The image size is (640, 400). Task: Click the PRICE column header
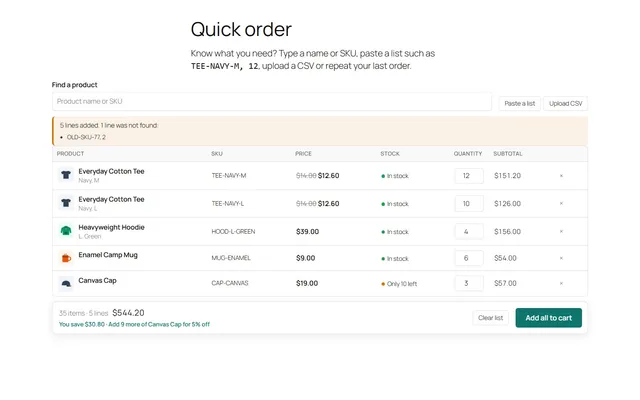(303, 153)
